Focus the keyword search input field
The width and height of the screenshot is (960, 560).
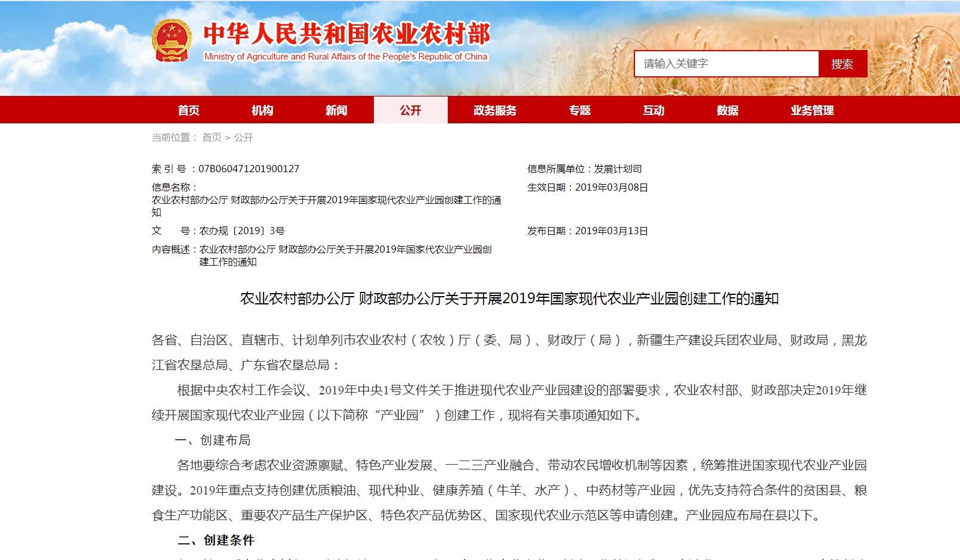tap(726, 64)
